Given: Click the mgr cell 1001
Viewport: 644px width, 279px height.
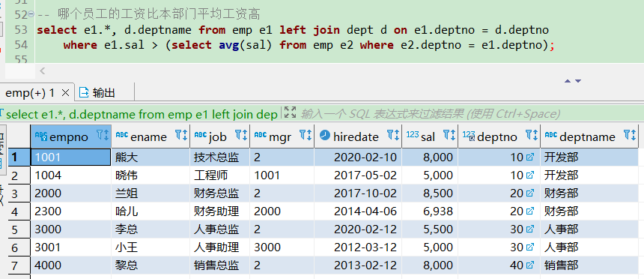Looking at the screenshot, I should 282,175.
